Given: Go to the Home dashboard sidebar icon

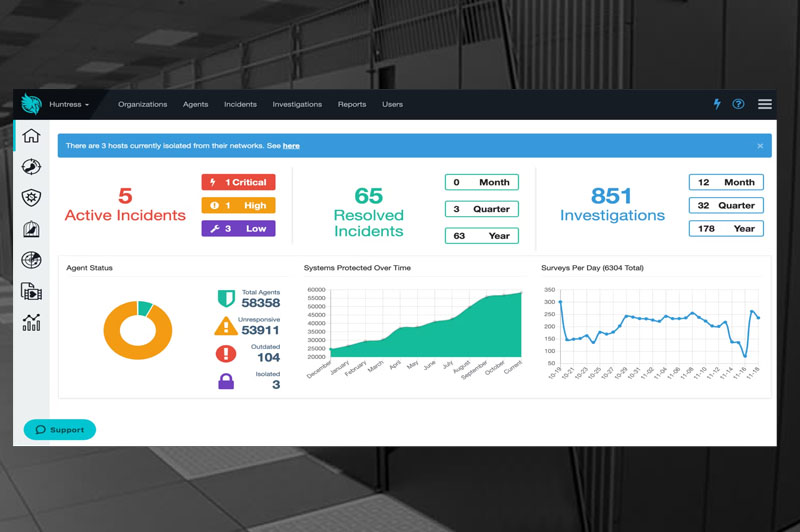Looking at the screenshot, I should pyautogui.click(x=31, y=136).
